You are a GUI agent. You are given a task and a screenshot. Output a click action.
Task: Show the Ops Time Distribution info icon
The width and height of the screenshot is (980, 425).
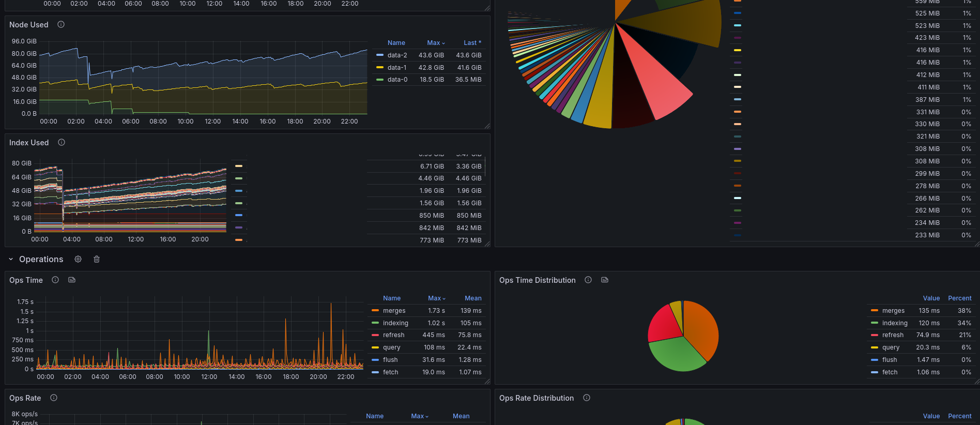[x=588, y=280]
